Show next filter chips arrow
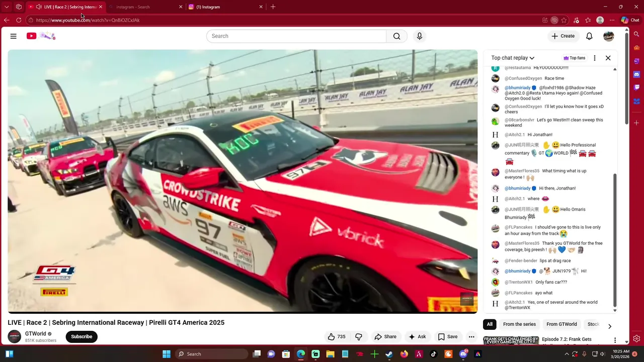The height and width of the screenshot is (362, 644). (609, 326)
